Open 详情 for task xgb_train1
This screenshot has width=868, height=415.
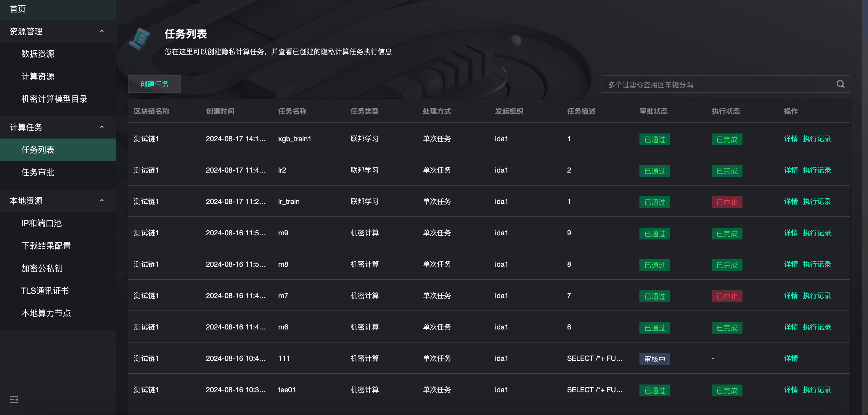point(790,139)
